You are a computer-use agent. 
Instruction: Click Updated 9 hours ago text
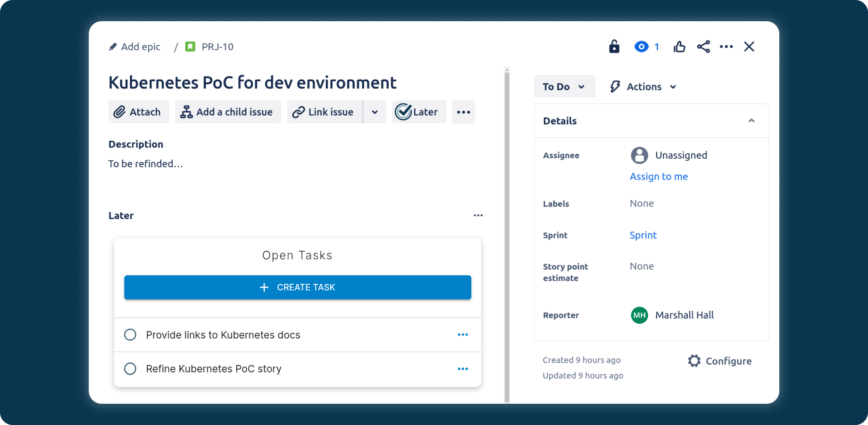tap(583, 376)
